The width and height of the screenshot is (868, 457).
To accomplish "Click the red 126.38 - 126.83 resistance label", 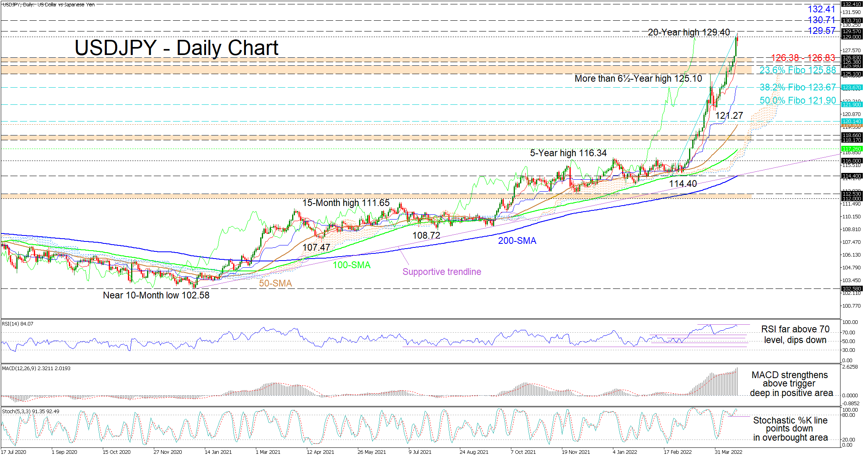I will coord(803,58).
